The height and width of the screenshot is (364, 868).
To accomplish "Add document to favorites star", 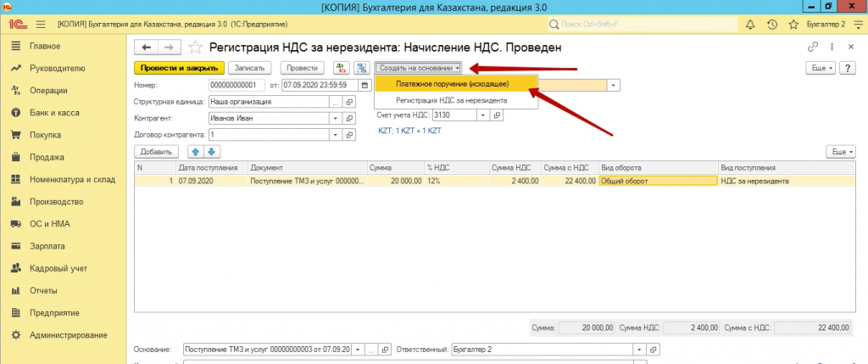I will (195, 48).
